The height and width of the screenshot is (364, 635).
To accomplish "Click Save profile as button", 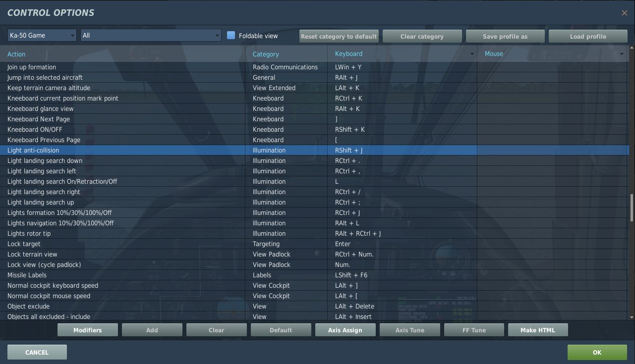I will [x=505, y=36].
